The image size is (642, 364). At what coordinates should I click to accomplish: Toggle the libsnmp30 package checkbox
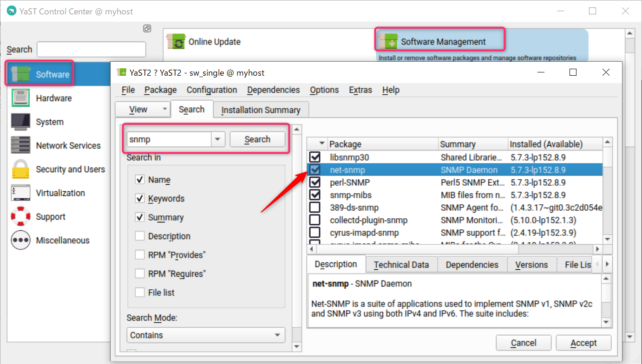click(x=315, y=157)
